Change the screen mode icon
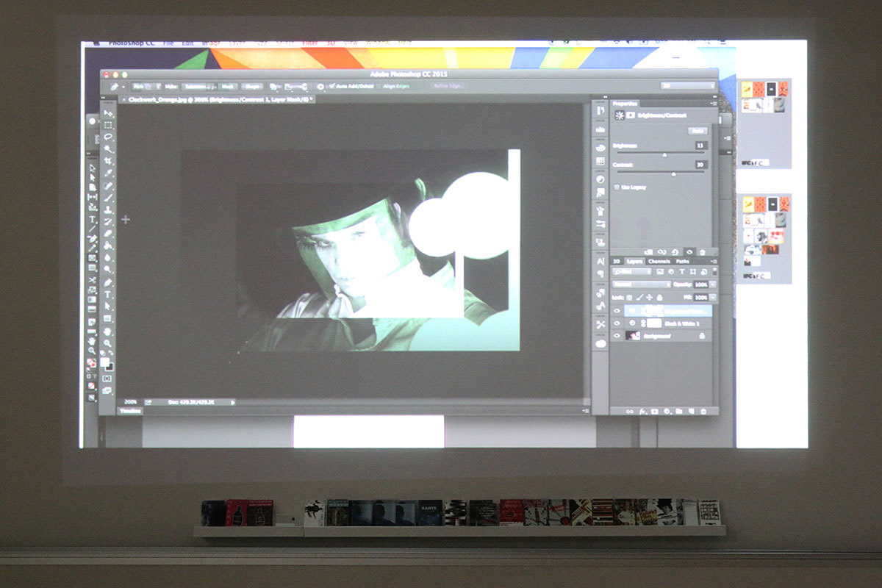 [108, 391]
